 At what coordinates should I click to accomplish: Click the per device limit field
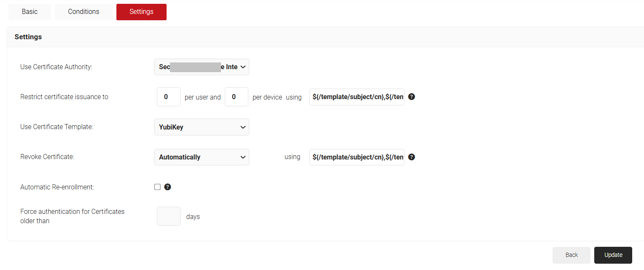236,97
